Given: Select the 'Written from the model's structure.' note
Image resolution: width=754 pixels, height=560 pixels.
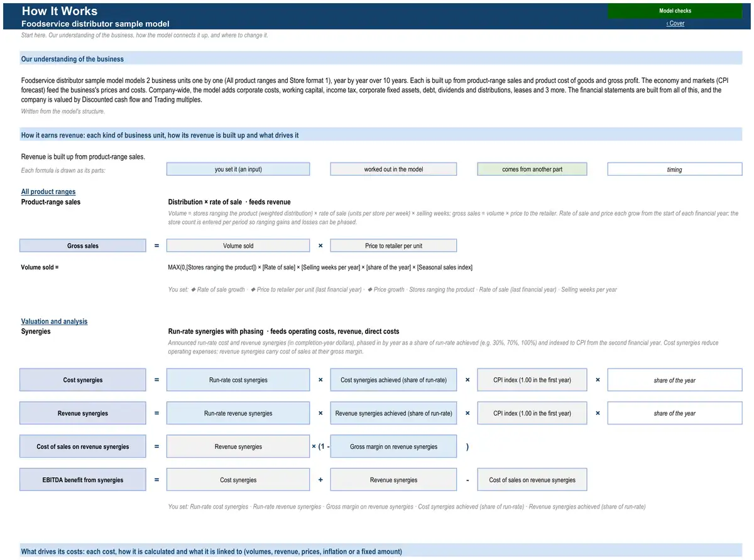Looking at the screenshot, I should [x=63, y=111].
